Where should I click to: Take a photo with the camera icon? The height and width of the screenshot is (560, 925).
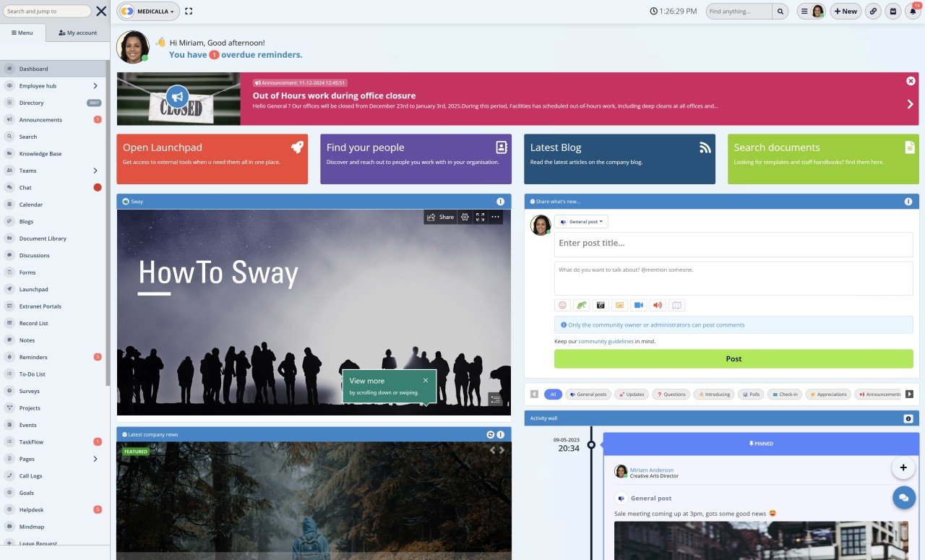[x=600, y=305]
